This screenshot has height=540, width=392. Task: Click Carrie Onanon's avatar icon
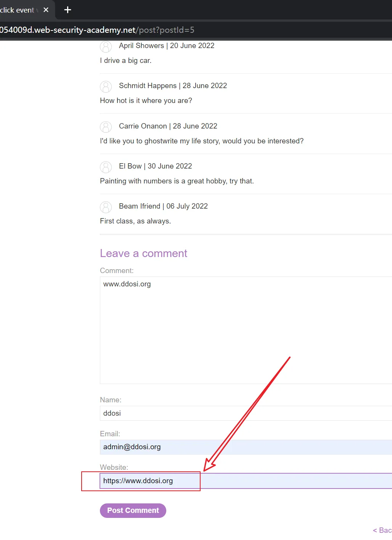click(106, 127)
